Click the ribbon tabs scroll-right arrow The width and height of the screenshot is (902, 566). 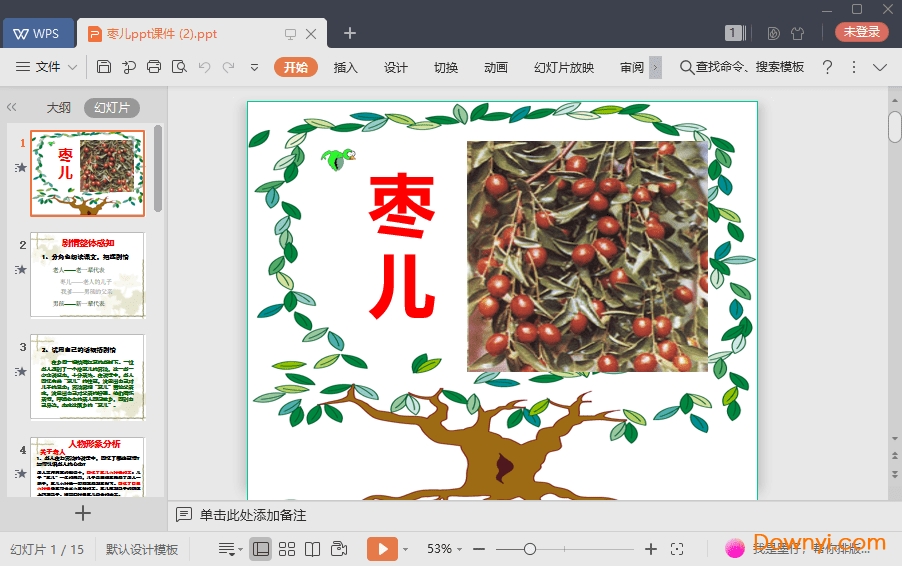(655, 67)
